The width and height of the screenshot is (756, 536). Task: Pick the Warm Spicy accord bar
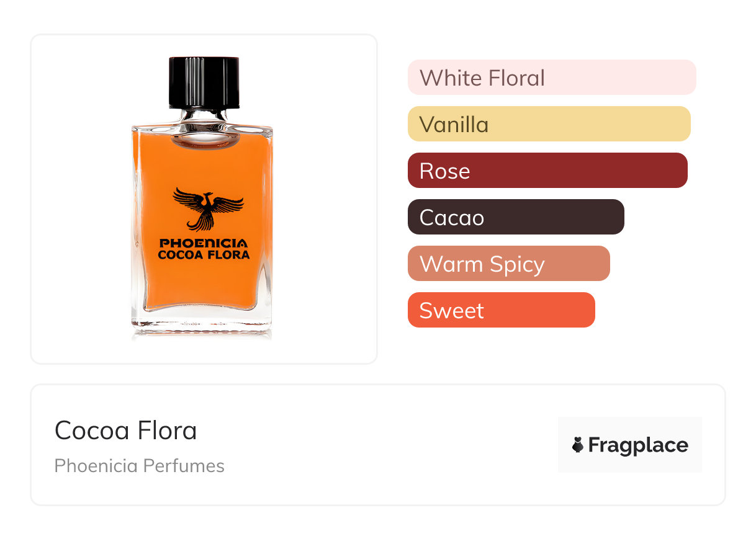pos(508,264)
